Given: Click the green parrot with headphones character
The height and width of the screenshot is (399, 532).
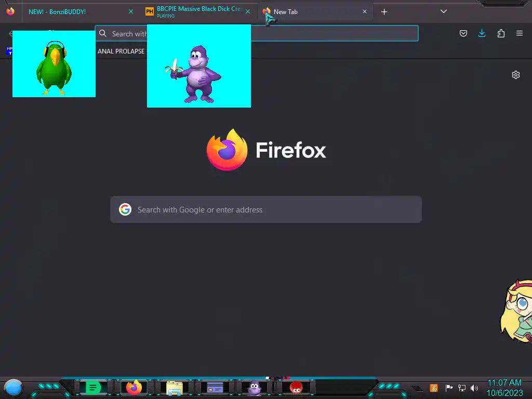Looking at the screenshot, I should [x=54, y=68].
